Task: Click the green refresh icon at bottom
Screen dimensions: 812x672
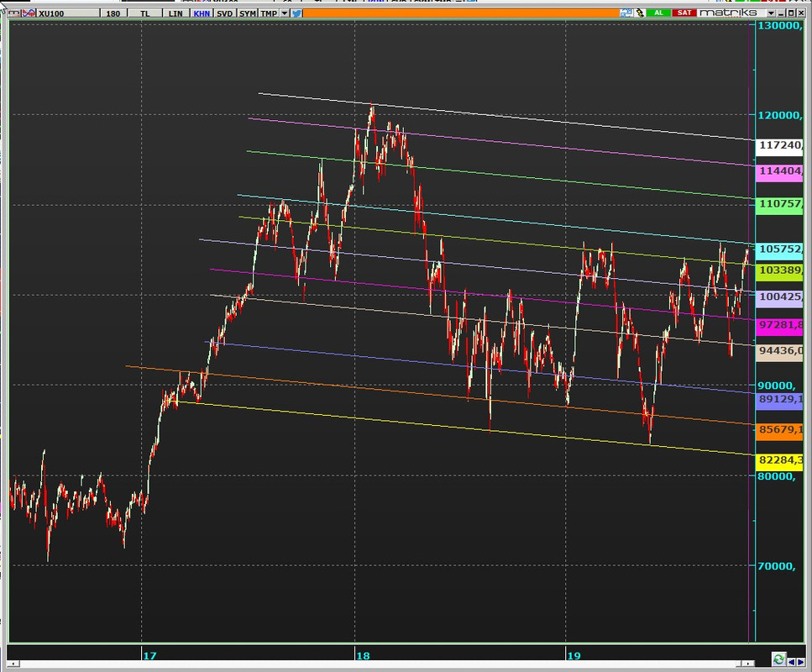Action: [778, 659]
